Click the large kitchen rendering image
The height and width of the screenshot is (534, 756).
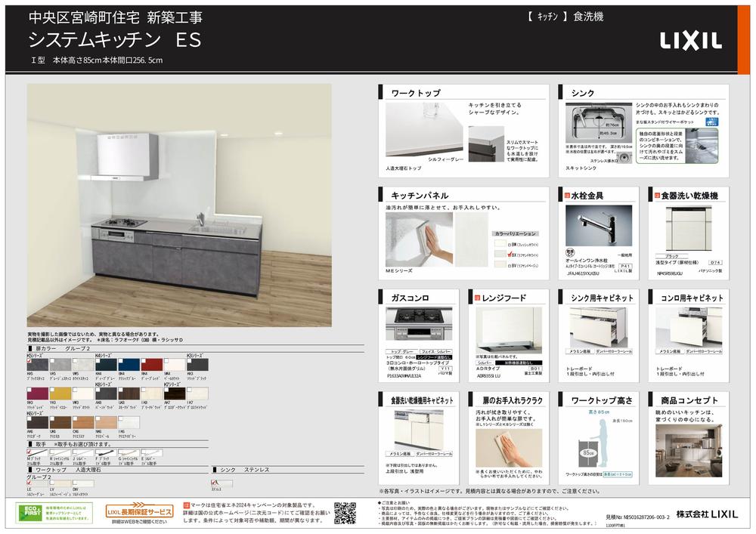(179, 205)
